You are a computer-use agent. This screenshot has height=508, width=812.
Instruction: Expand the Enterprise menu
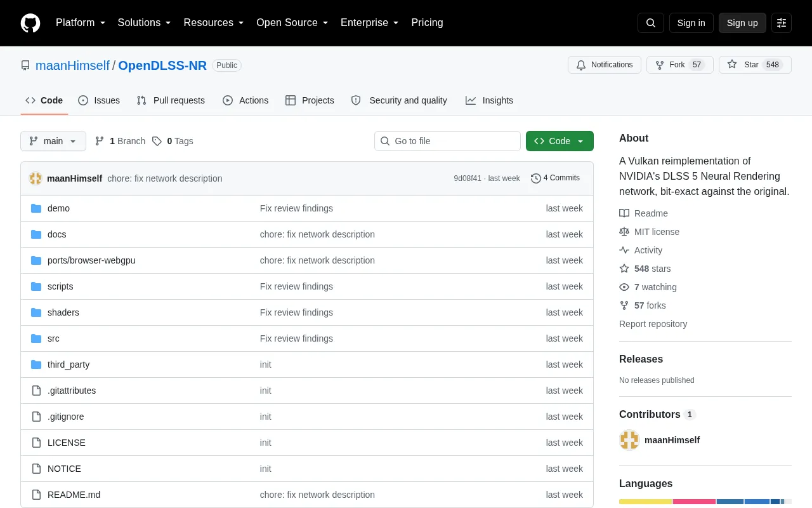(x=370, y=23)
